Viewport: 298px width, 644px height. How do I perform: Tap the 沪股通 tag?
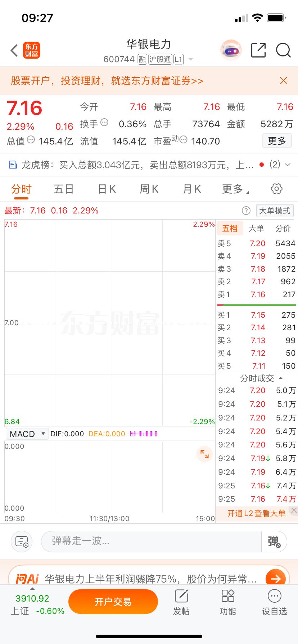[160, 59]
